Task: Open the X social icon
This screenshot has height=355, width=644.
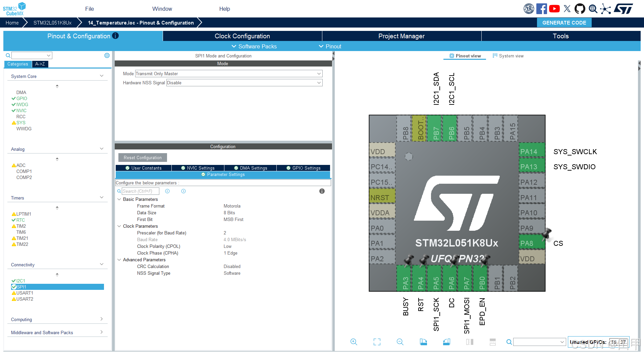Action: [567, 9]
